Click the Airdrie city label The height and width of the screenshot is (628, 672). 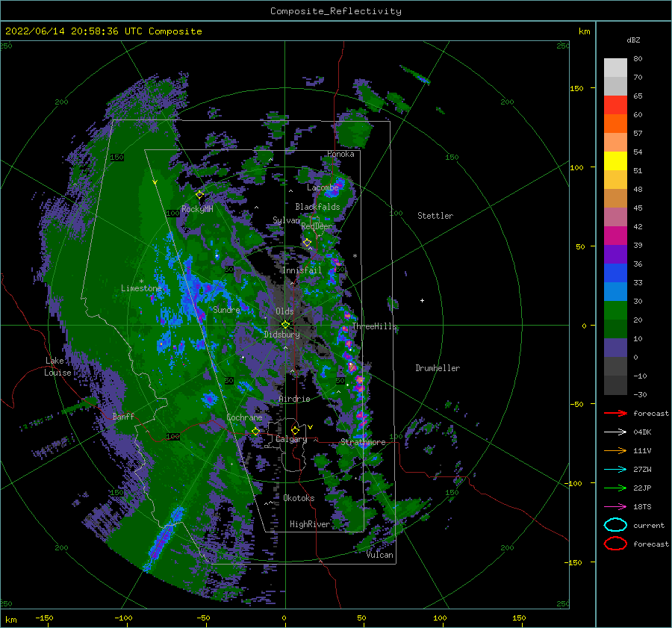click(x=294, y=399)
